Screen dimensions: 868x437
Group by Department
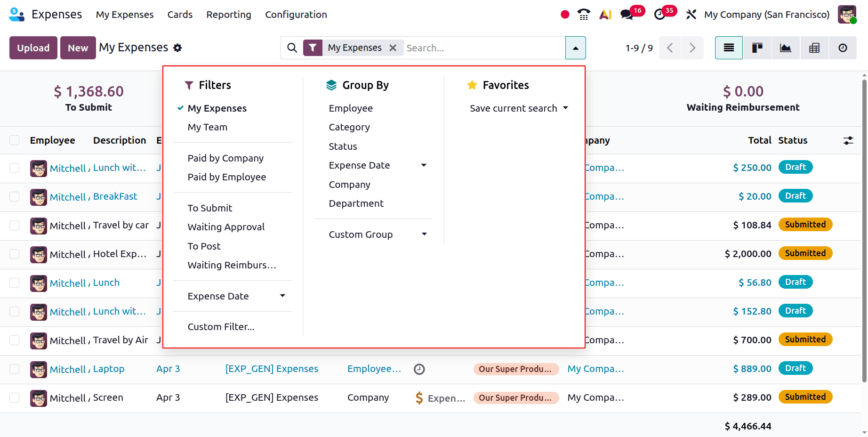(x=356, y=203)
